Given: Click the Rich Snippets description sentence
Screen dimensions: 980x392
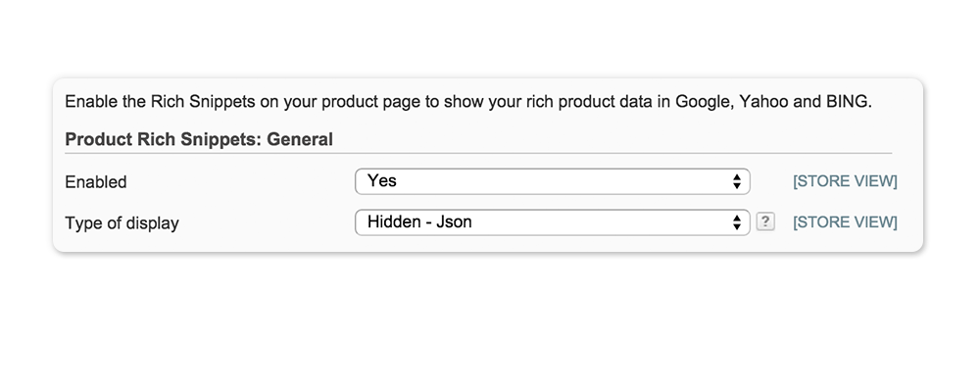Looking at the screenshot, I should click(468, 102).
